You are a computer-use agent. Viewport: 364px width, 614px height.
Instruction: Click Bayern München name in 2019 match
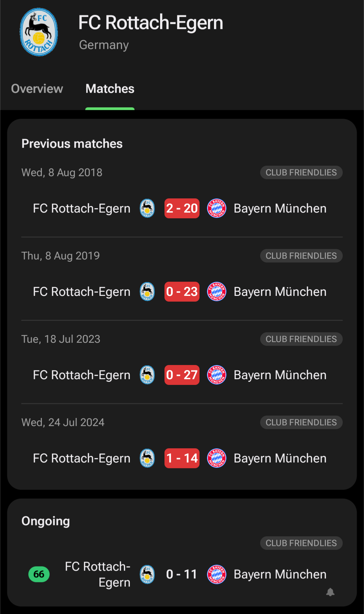[280, 291]
